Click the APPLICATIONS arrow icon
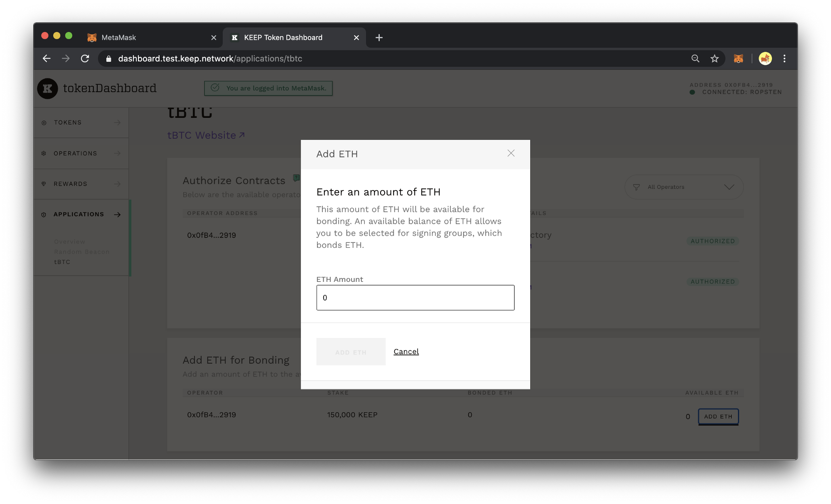 coord(118,215)
